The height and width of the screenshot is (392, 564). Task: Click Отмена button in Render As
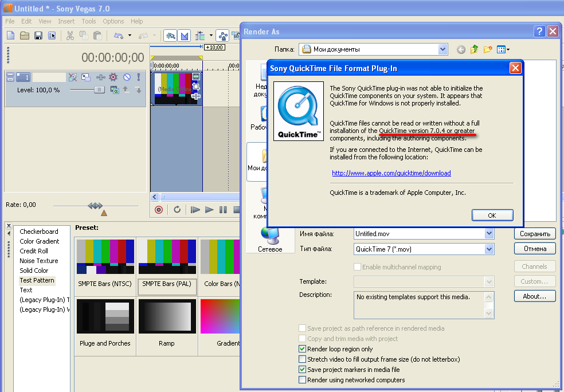535,249
